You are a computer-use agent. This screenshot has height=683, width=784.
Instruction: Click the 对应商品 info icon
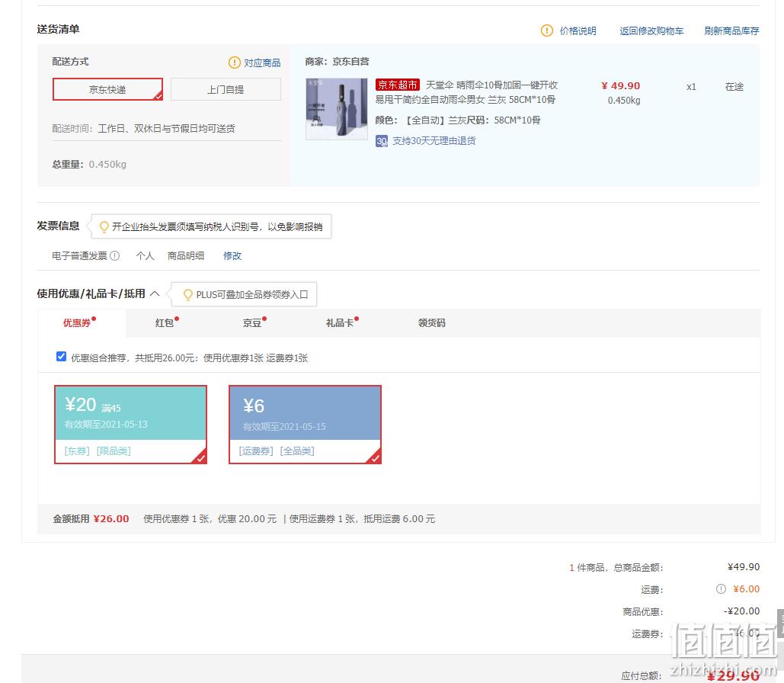[235, 63]
